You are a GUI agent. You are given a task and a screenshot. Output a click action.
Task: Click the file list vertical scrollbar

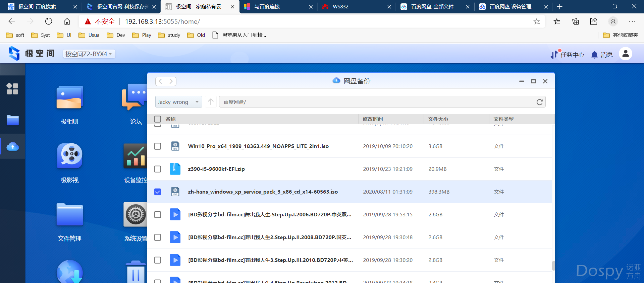click(x=553, y=266)
